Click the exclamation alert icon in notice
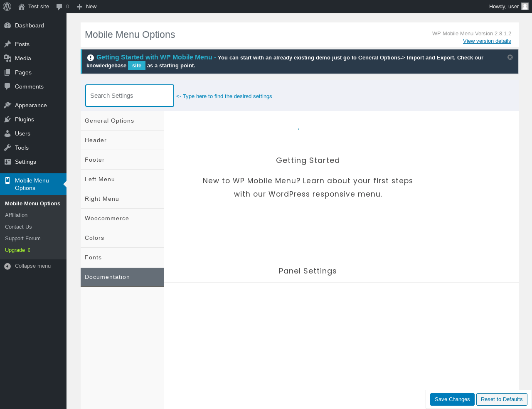 tap(91, 58)
